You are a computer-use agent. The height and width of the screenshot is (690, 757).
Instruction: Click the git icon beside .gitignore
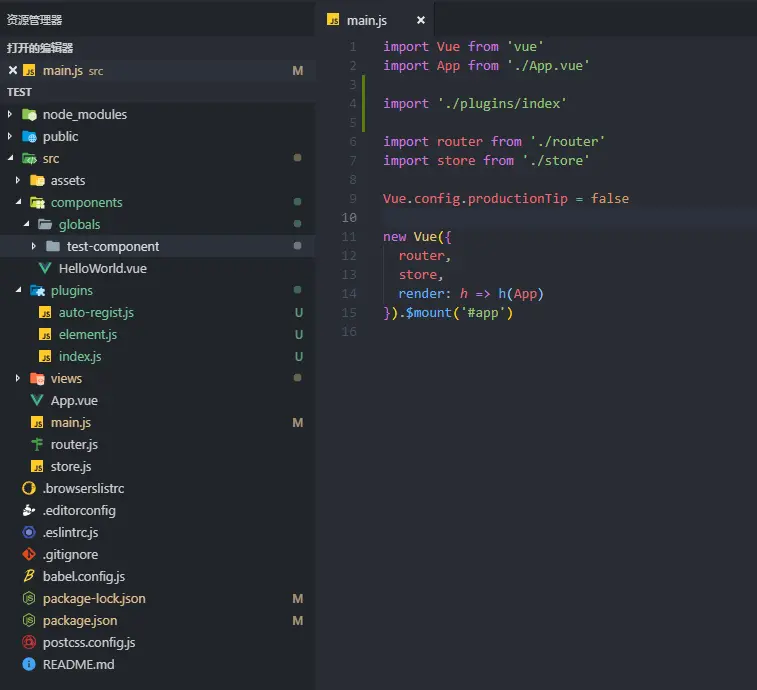(29, 554)
